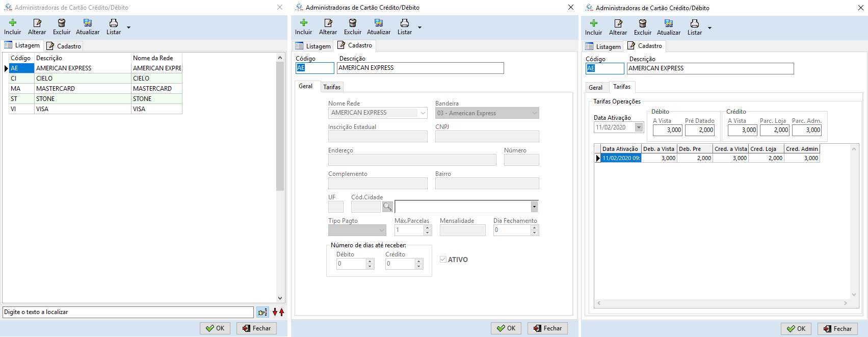
Task: Click Excluir icon in the Tarifas tab window
Action: coord(643,23)
